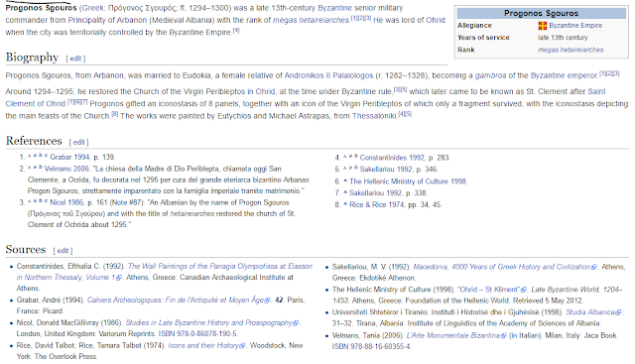
Task: Open the Ohrid link in Biography paragraph
Action: pyautogui.click(x=265, y=91)
